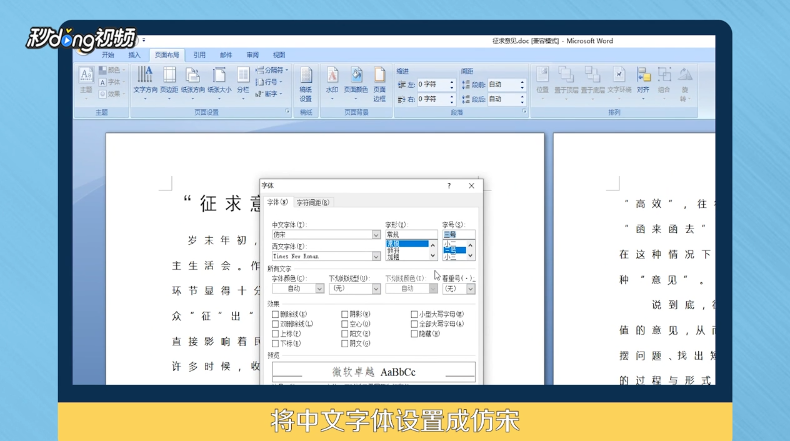790x441 pixels.
Task: Open the 下划线线型 underline style dropdown
Action: click(376, 289)
